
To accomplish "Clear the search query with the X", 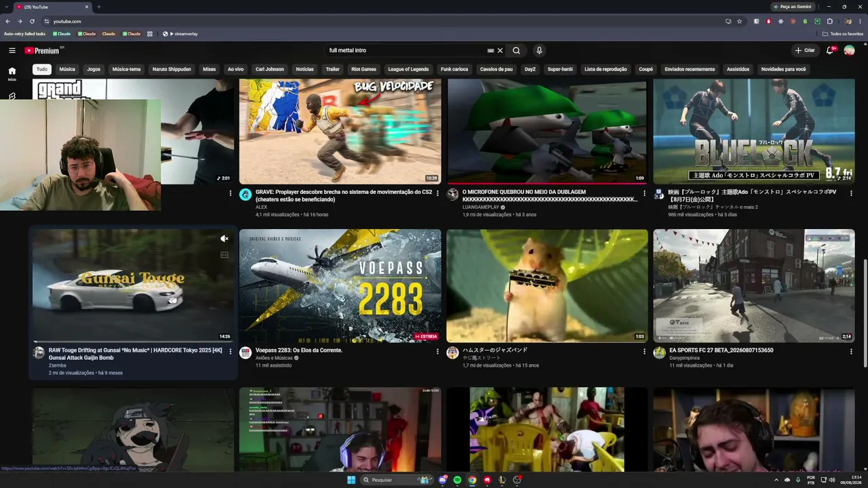I will pyautogui.click(x=500, y=50).
